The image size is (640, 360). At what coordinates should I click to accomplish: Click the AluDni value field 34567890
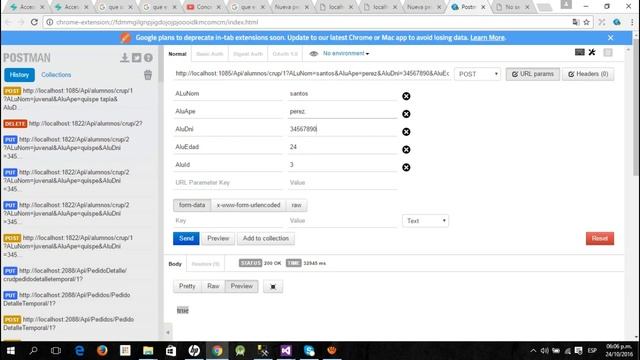click(342, 129)
